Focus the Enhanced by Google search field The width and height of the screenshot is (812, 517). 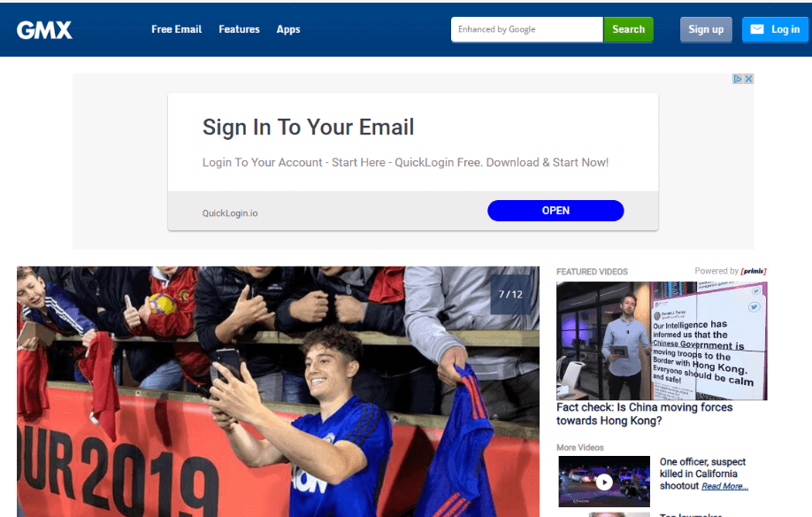coord(526,29)
